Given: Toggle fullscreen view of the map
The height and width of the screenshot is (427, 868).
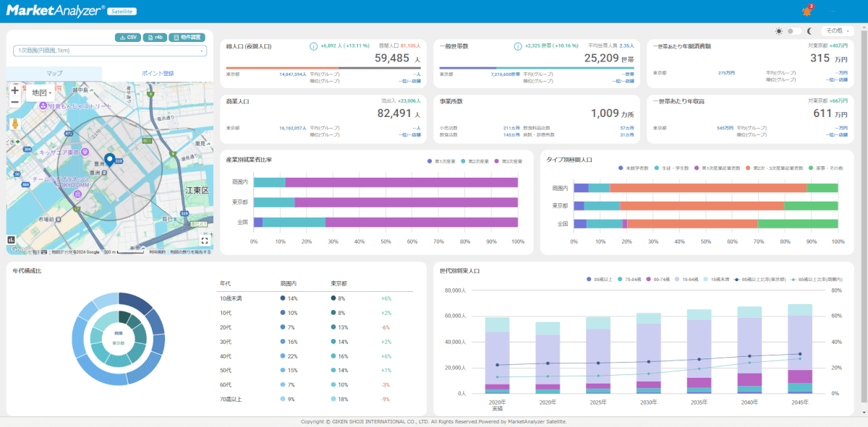Looking at the screenshot, I should point(205,241).
